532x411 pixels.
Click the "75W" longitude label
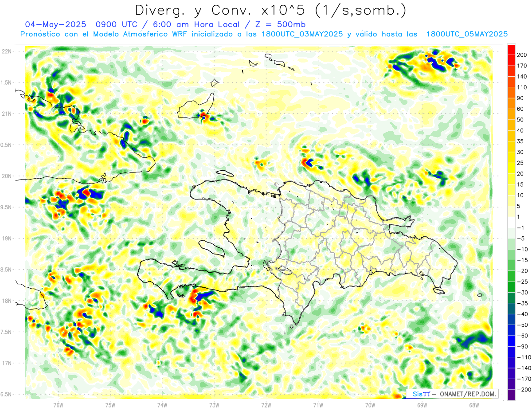point(110,405)
